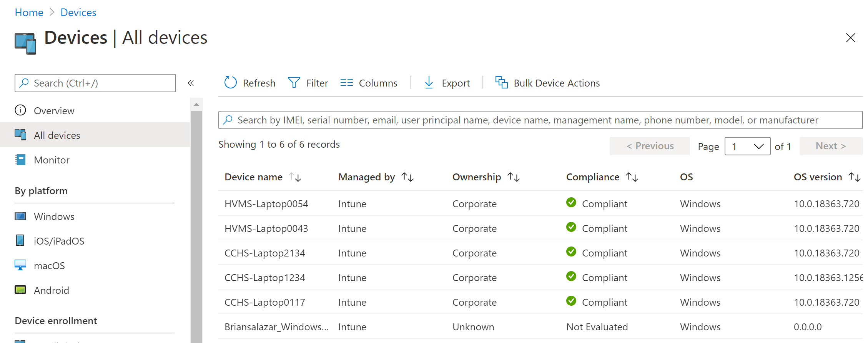Click the Export toolbar label
This screenshot has width=868, height=343.
(456, 83)
